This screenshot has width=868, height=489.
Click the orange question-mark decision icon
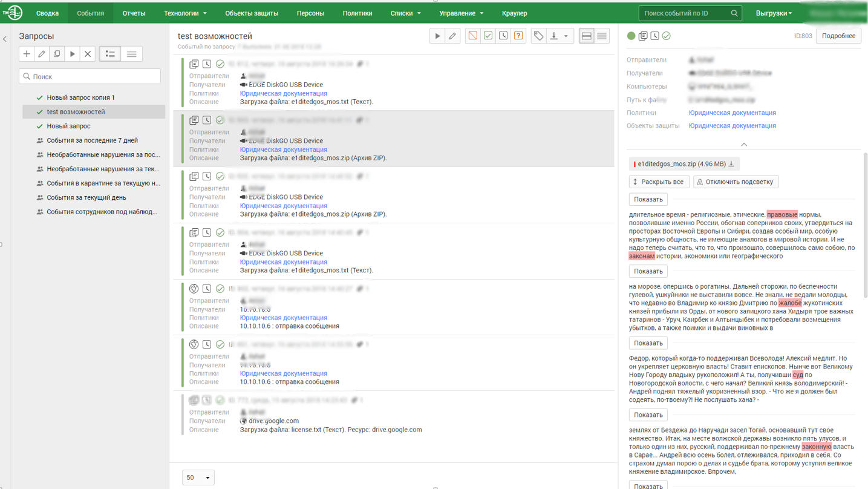click(x=518, y=36)
